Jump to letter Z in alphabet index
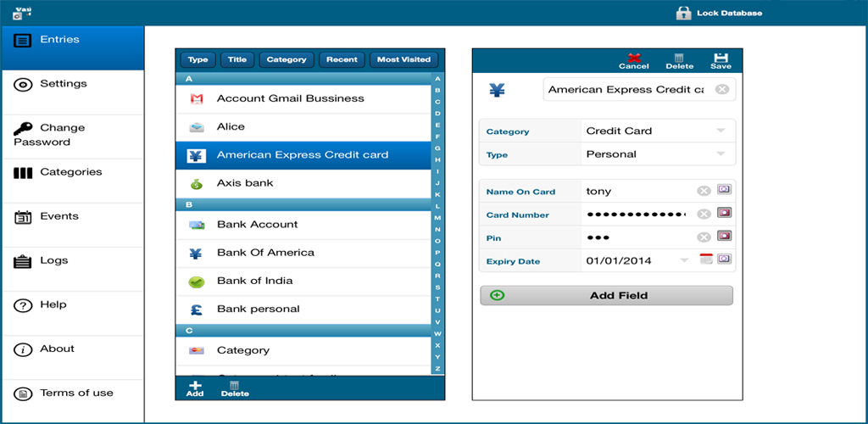Screen dimensions: 868x424 (437, 369)
